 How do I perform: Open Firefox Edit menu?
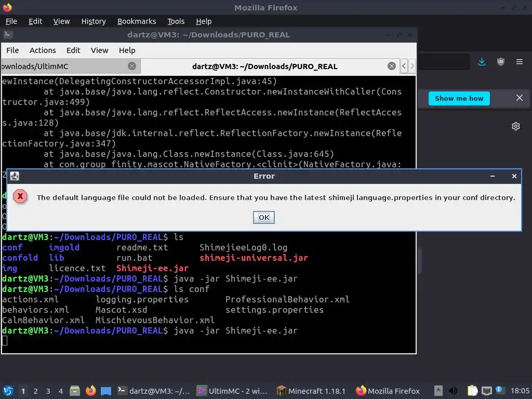(35, 21)
